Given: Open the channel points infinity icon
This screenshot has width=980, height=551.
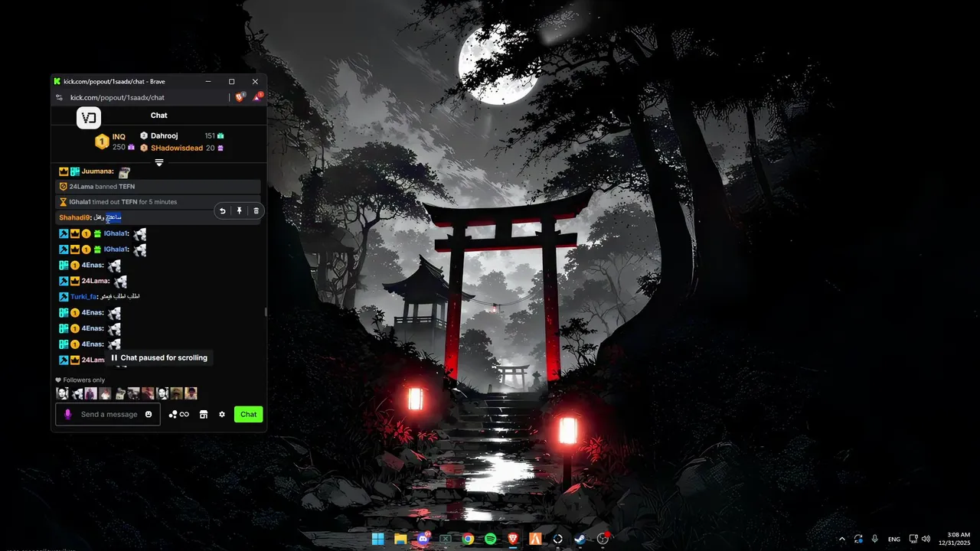Looking at the screenshot, I should pos(178,414).
